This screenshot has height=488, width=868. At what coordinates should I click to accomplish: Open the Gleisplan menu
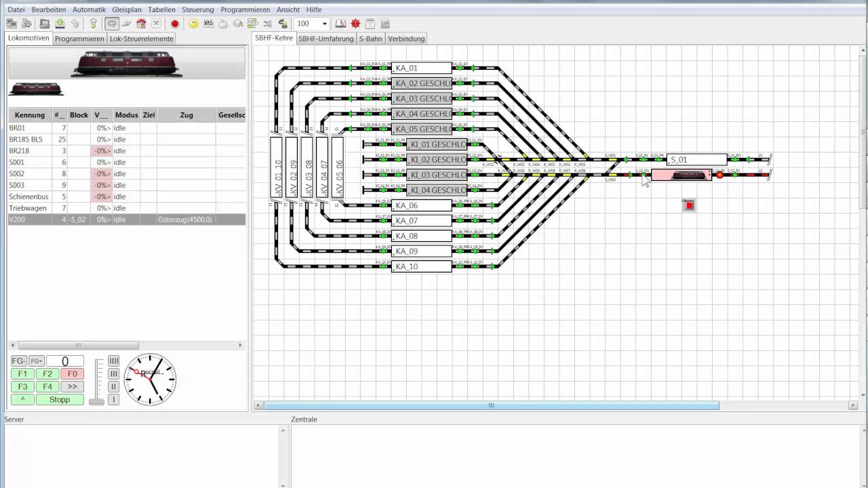(127, 9)
